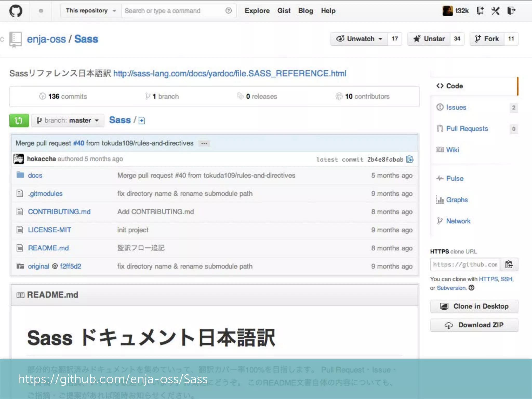The height and width of the screenshot is (399, 532).
Task: Unstar the repository
Action: [429, 39]
